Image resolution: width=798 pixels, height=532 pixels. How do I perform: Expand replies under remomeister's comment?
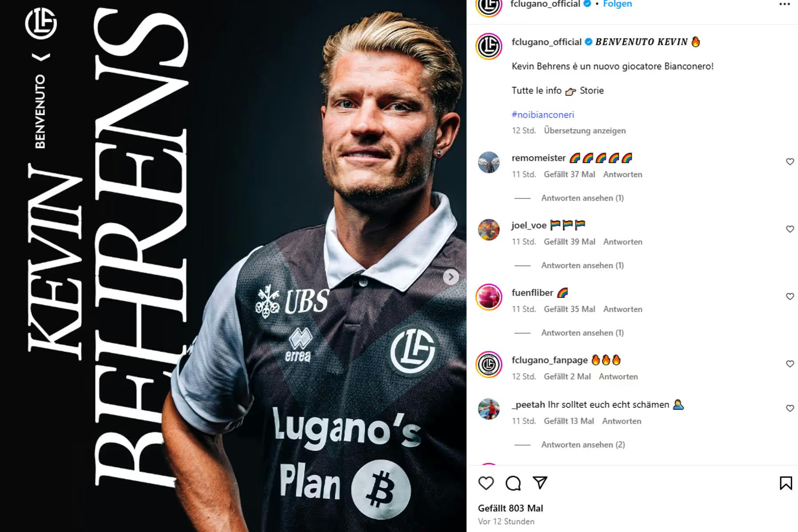582,198
